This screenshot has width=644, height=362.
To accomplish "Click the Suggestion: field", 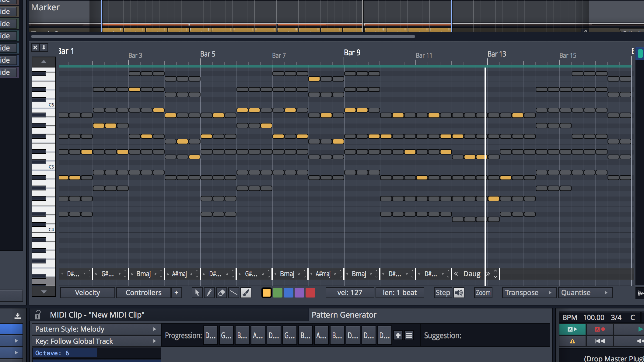I will (x=486, y=335).
